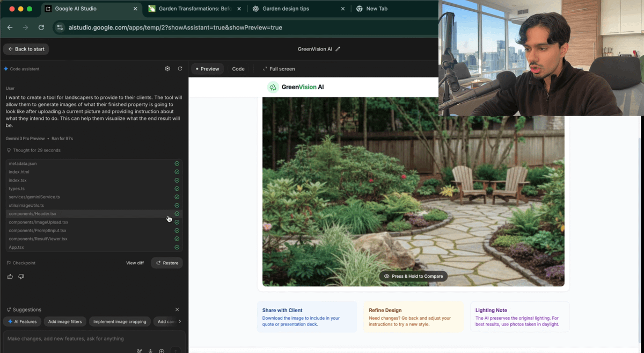This screenshot has width=644, height=353.
Task: Open the site information dropdown in address bar
Action: (x=60, y=27)
